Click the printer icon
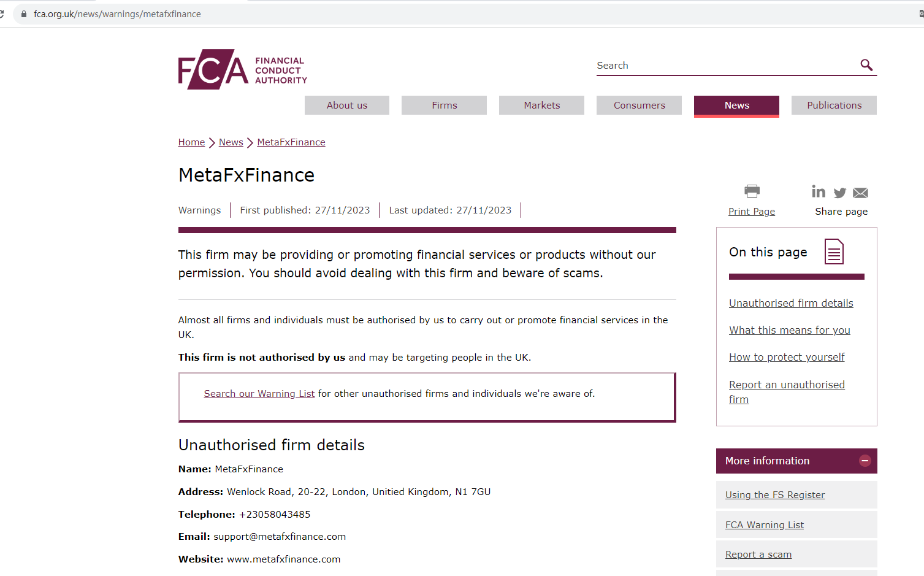This screenshot has width=924, height=576. pyautogui.click(x=752, y=191)
